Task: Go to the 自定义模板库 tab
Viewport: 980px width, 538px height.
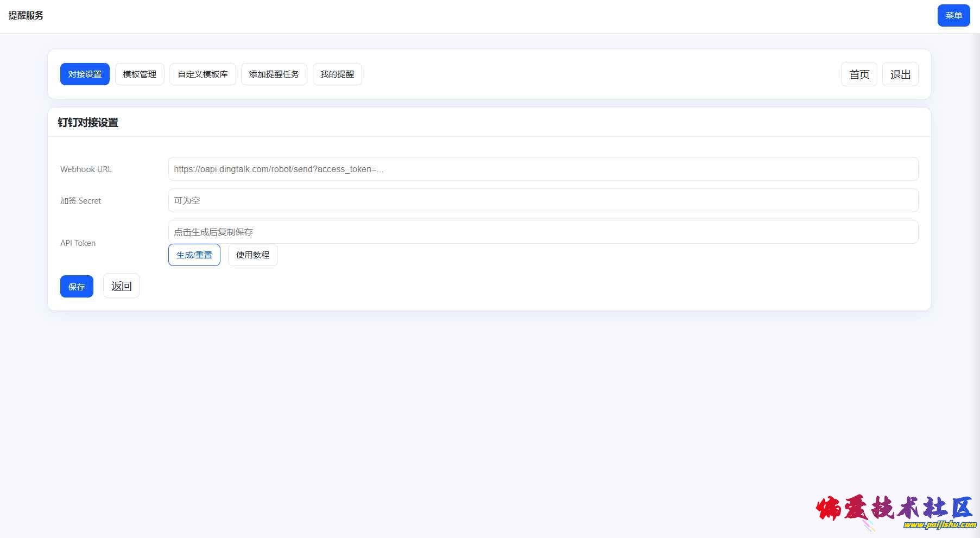Action: tap(203, 74)
